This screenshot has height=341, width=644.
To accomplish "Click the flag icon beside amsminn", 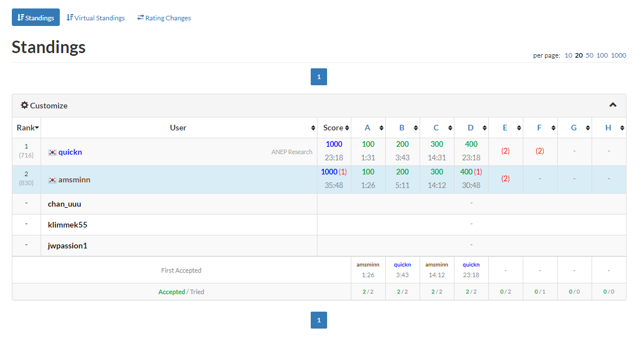I will (52, 180).
